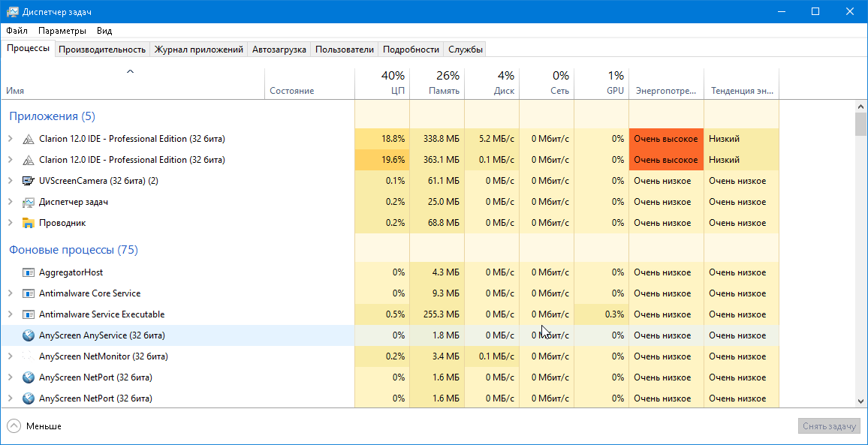Click the vertical scrollbar down arrow
The width and height of the screenshot is (868, 445).
pos(860,401)
